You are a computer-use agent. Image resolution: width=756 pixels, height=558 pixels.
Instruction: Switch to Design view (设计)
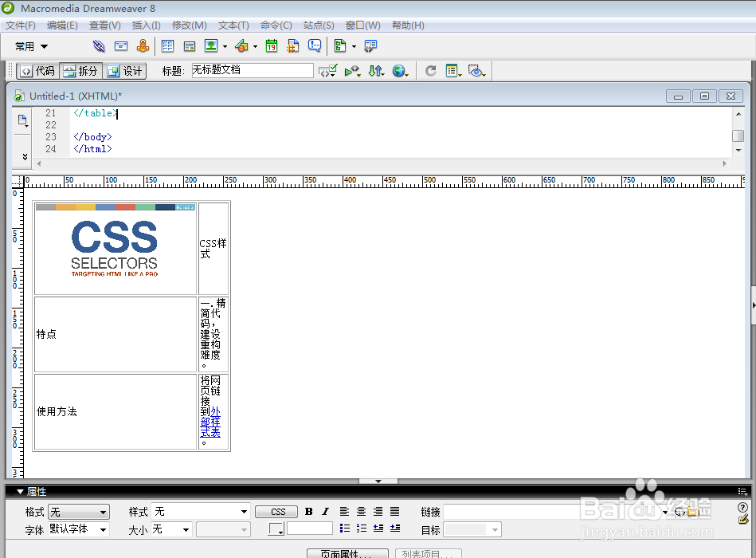coord(124,72)
